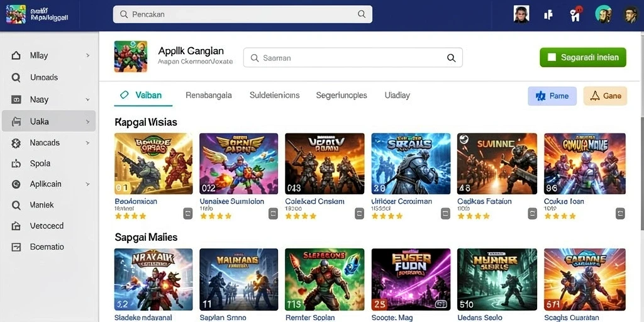The height and width of the screenshot is (322, 644).
Task: Click the gray badge icon under Beodonxican
Action: coord(187,214)
